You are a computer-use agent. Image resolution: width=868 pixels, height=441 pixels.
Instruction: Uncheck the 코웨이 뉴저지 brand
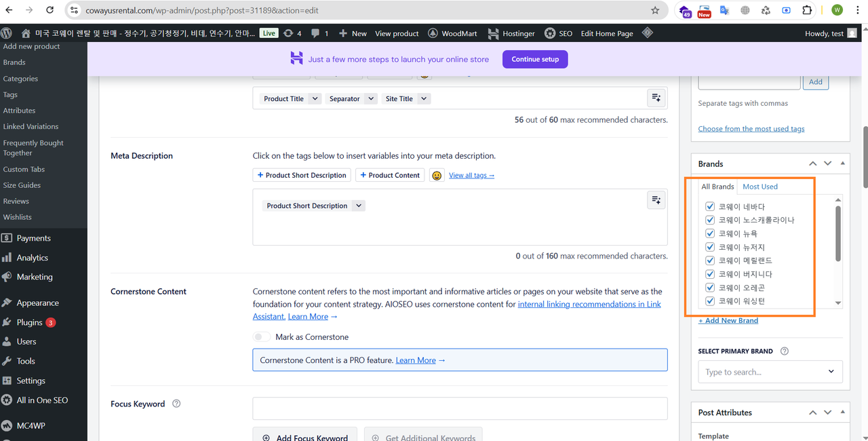710,247
